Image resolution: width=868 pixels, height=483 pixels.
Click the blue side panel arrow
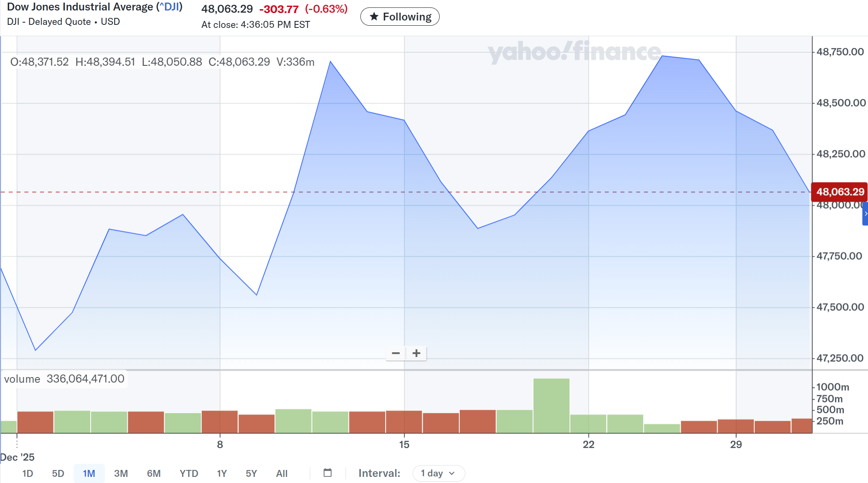pos(865,214)
